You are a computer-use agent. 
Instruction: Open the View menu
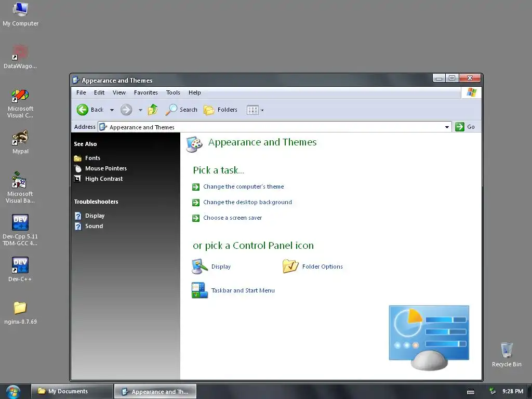119,92
